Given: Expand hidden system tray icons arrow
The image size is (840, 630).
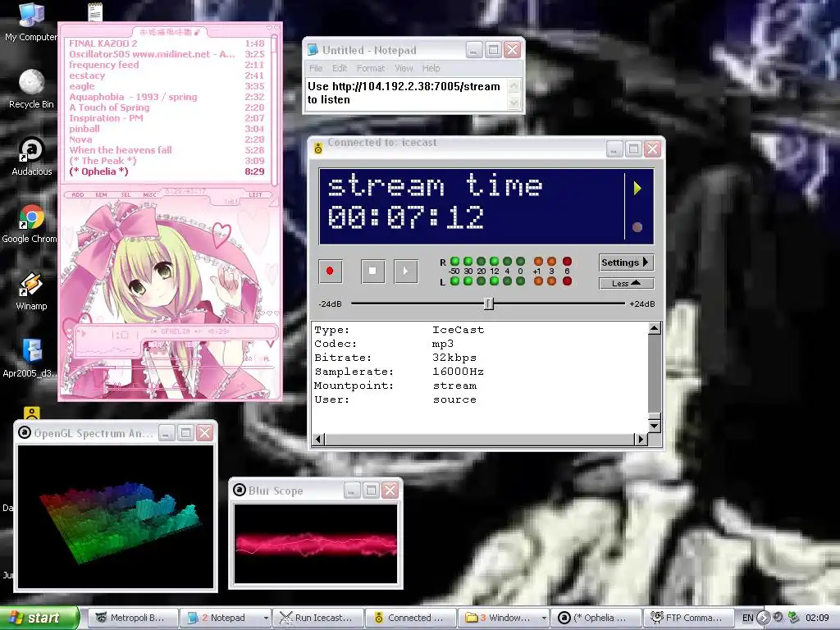Looking at the screenshot, I should [x=764, y=618].
